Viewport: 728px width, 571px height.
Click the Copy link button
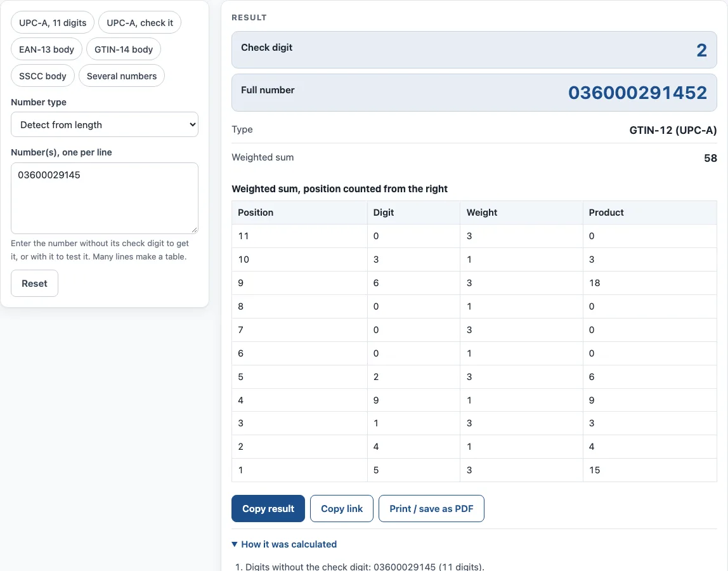click(342, 509)
